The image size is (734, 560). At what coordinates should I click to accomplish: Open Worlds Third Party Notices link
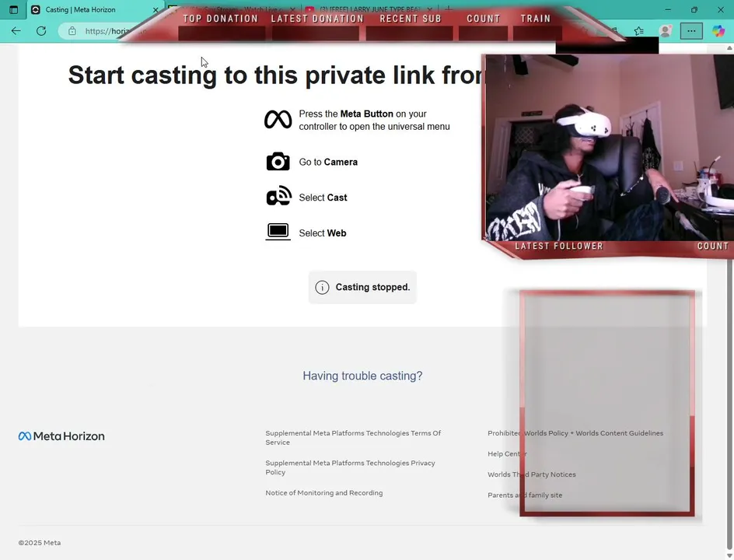532,474
